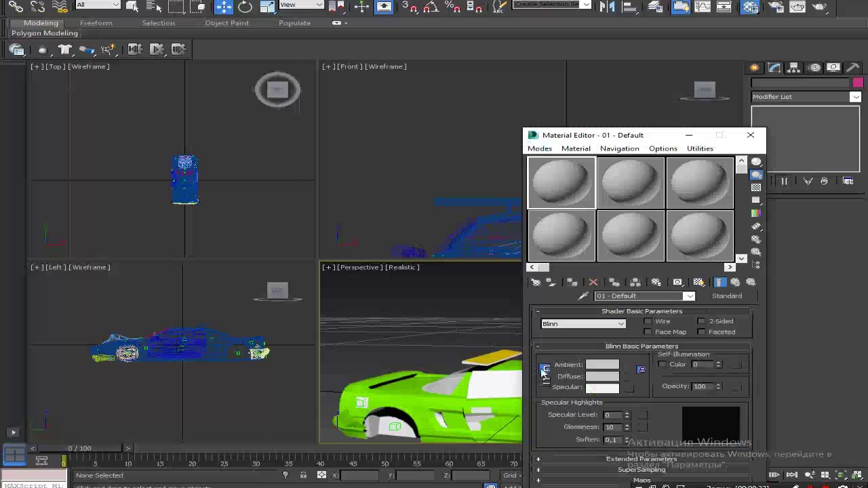This screenshot has width=868, height=488.
Task: Open the Create command panel tab
Action: tap(754, 68)
